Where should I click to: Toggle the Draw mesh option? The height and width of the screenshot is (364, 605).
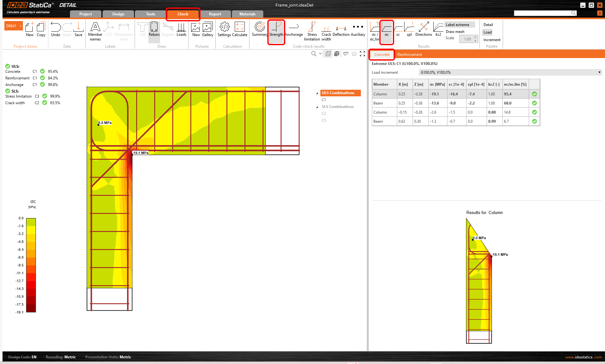[x=455, y=32]
